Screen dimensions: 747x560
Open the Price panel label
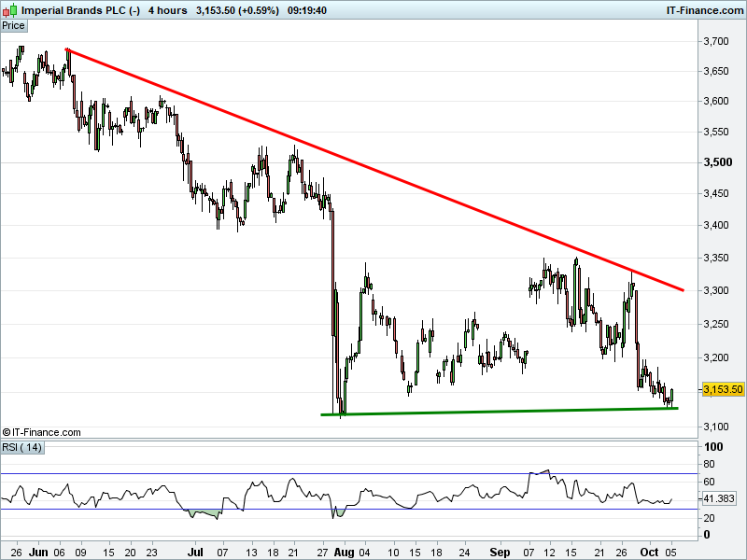(14, 26)
